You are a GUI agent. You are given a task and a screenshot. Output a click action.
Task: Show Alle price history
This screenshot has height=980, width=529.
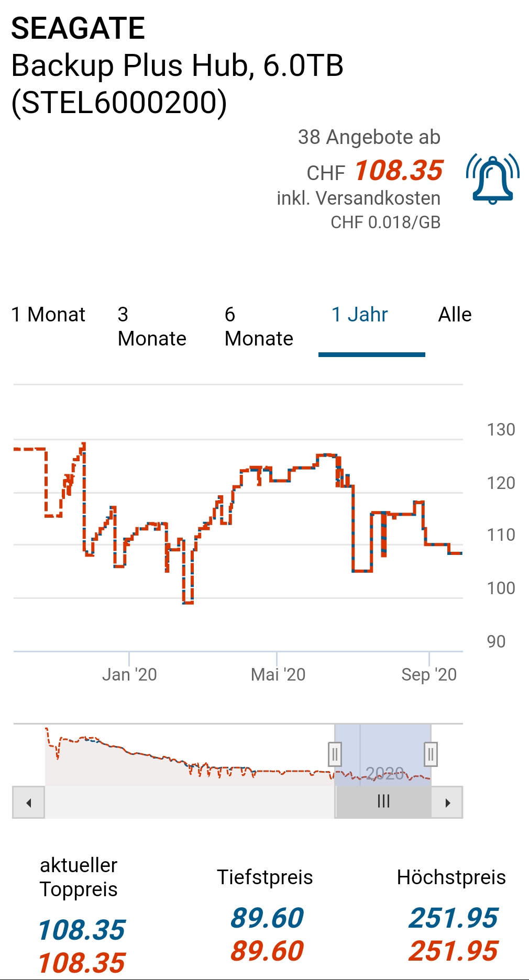click(x=455, y=315)
